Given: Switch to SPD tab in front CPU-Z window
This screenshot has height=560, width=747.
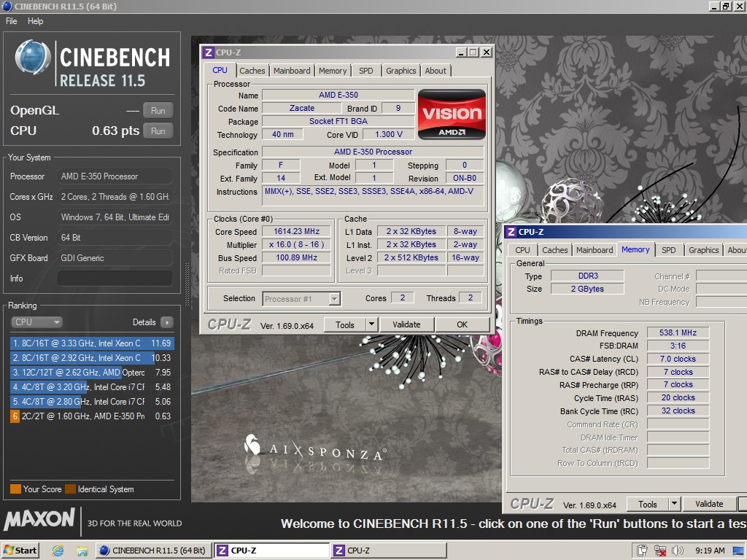Looking at the screenshot, I should click(366, 71).
